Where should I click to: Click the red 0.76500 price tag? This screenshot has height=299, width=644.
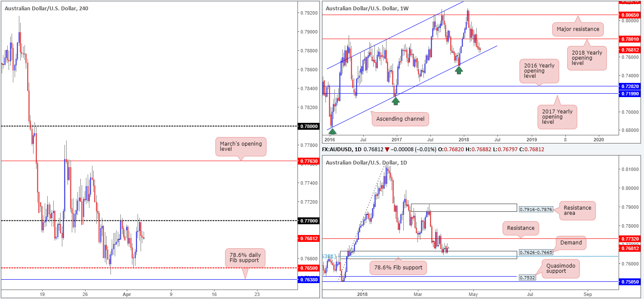pyautogui.click(x=309, y=268)
